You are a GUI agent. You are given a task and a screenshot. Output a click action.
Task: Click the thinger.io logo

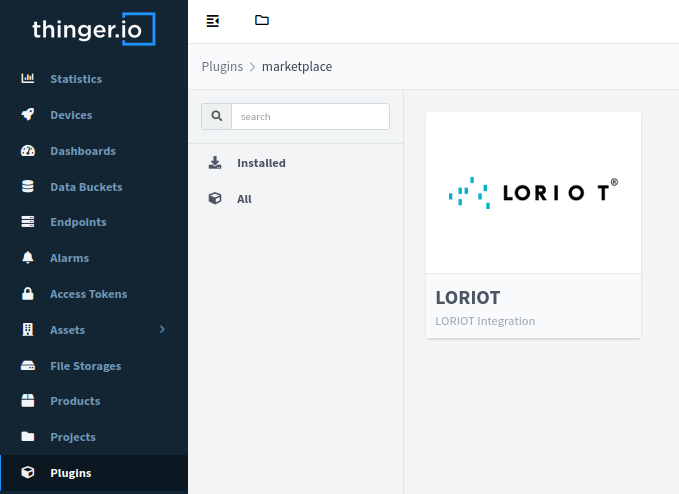coord(93,30)
